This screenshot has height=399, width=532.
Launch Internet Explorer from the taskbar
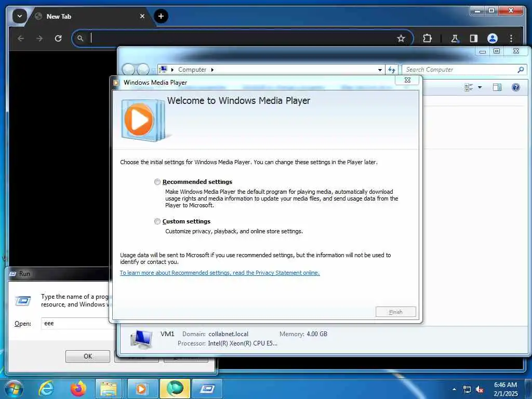(46, 389)
